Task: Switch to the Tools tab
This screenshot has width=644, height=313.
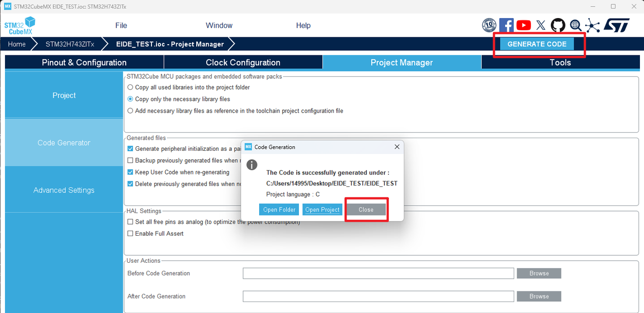Action: click(560, 62)
